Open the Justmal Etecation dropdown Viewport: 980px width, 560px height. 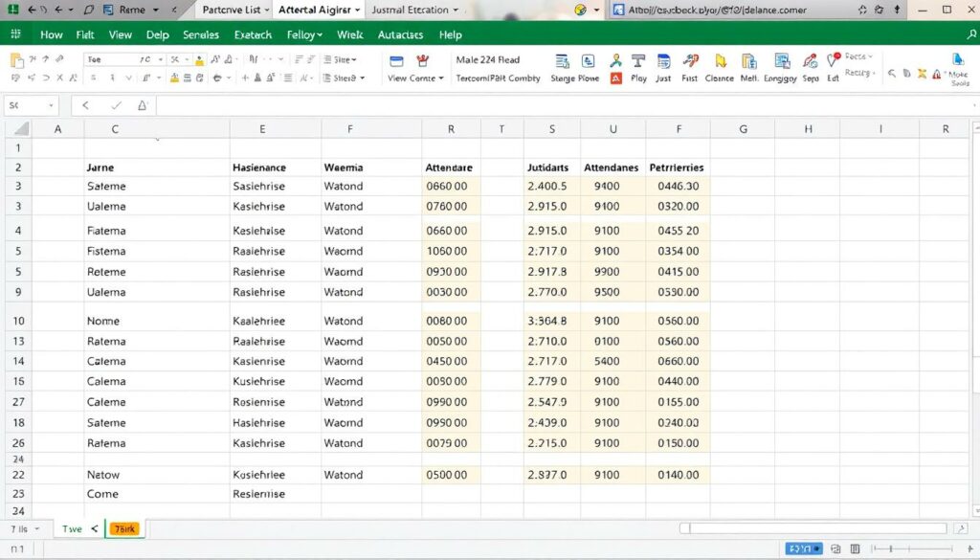click(x=456, y=10)
